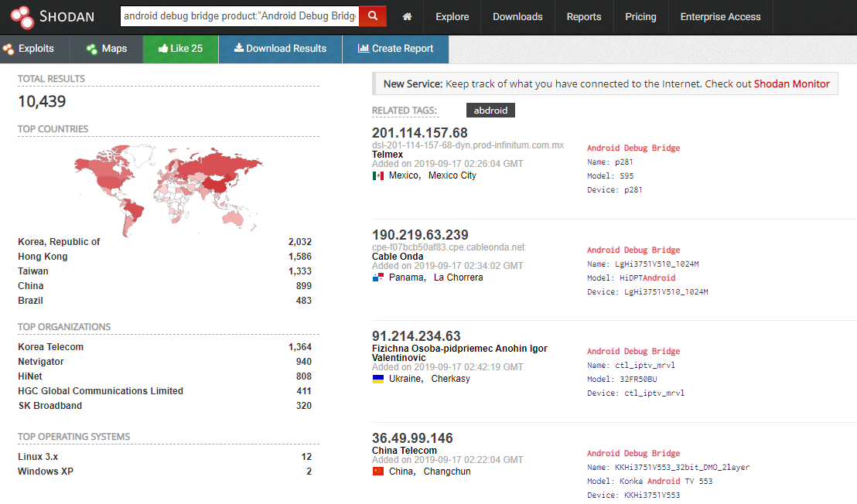This screenshot has height=504, width=857.
Task: Click the Ukraine flag icon
Action: click(x=377, y=379)
